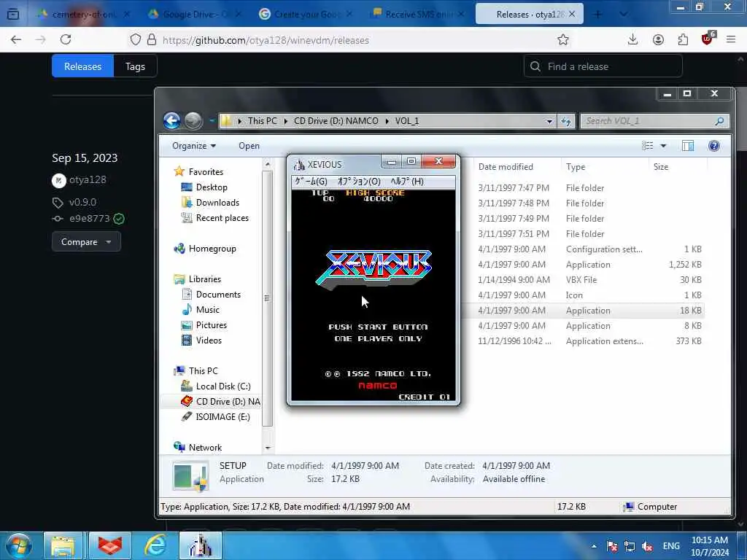Image resolution: width=747 pixels, height=560 pixels.
Task: Reload the page in Firefox
Action: tap(66, 39)
